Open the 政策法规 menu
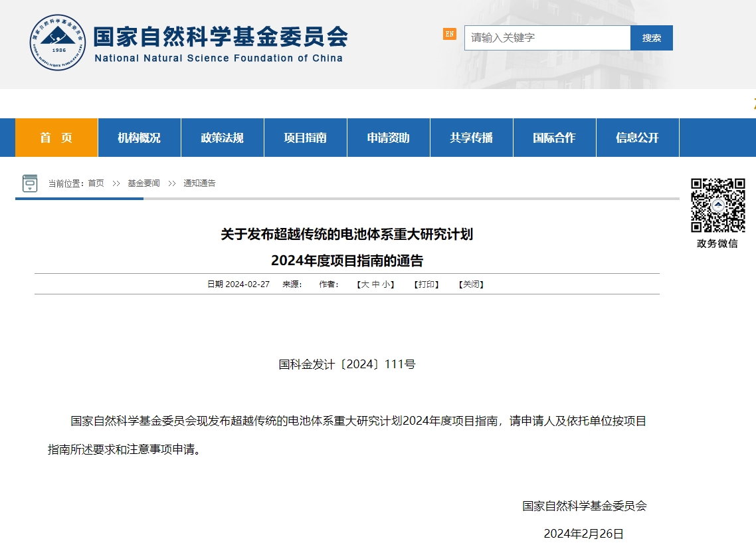The image size is (756, 547). [x=222, y=138]
